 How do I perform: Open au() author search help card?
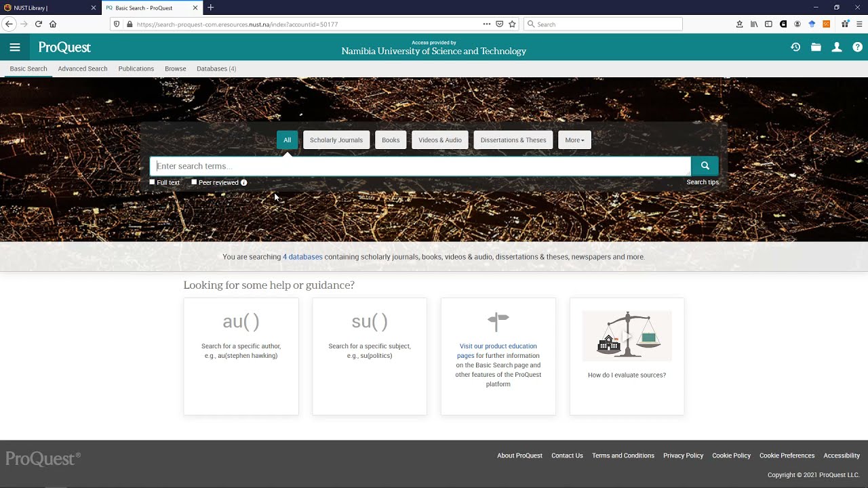pos(241,357)
